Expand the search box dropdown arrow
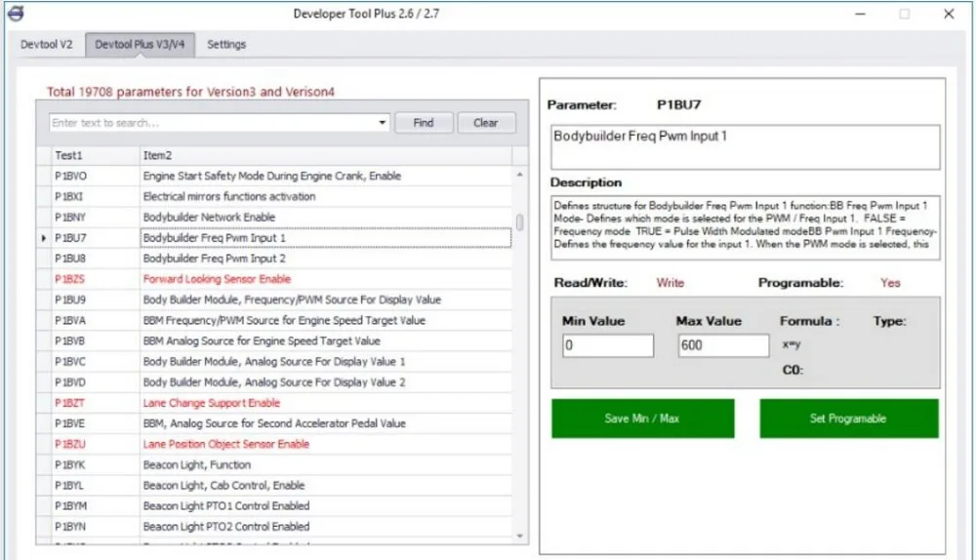976x560 pixels. 383,123
